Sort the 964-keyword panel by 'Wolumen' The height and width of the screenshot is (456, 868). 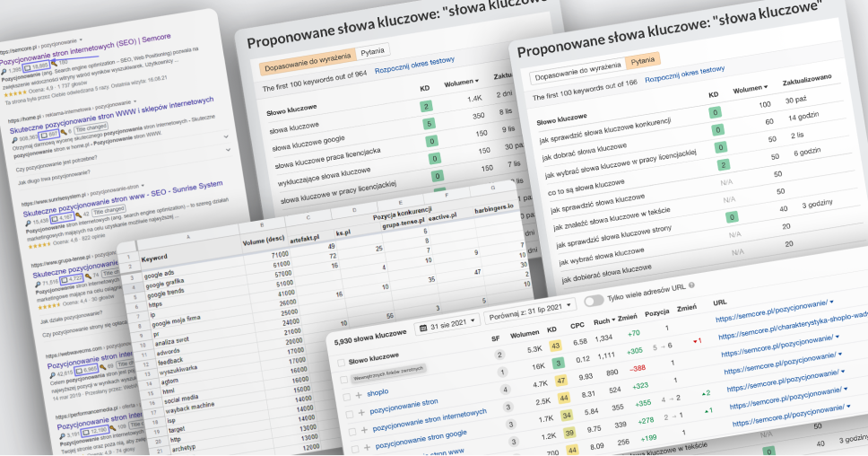[461, 83]
